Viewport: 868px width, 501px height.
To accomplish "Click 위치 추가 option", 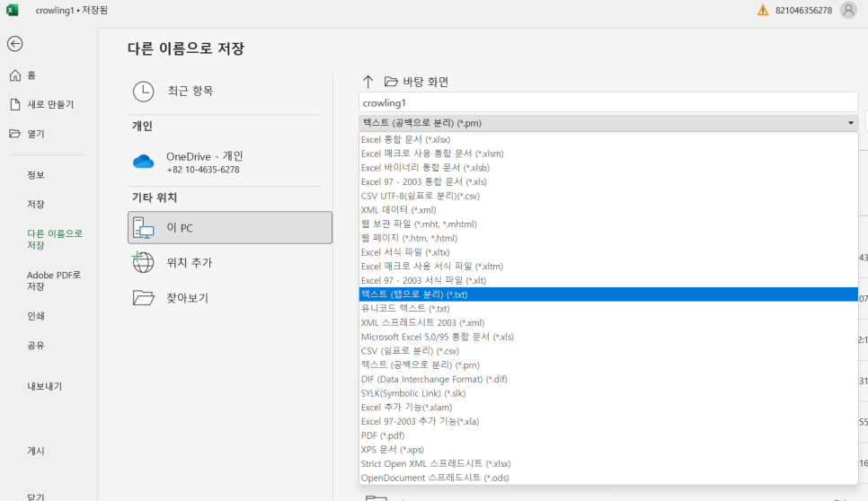I will coord(230,263).
